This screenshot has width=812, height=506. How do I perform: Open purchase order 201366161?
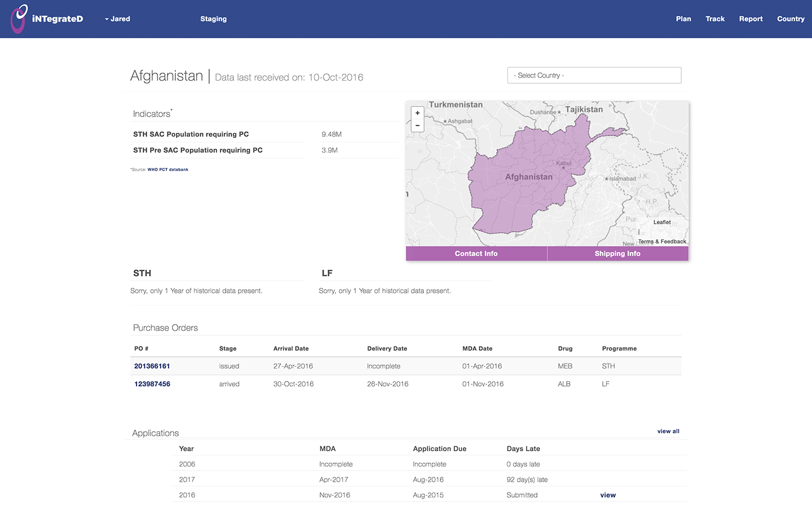(x=152, y=366)
